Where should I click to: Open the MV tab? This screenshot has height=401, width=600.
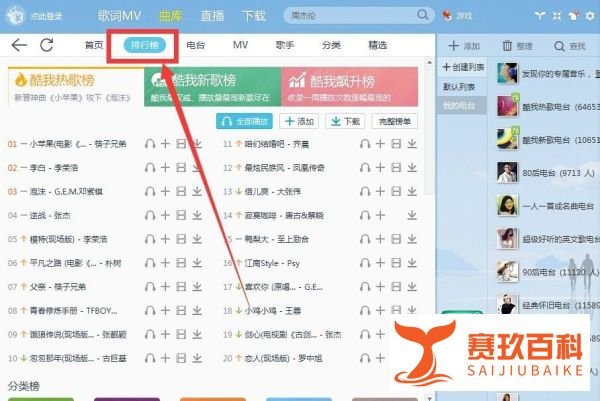tap(240, 45)
